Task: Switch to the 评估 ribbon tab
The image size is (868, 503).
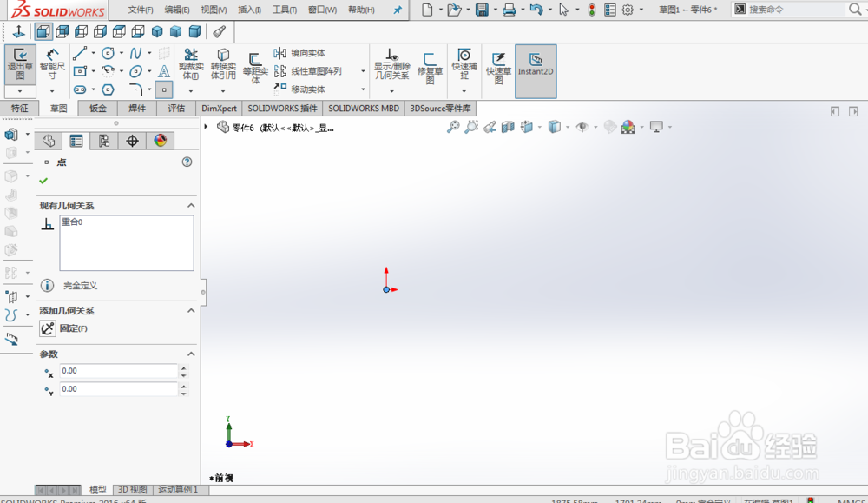Action: [175, 108]
